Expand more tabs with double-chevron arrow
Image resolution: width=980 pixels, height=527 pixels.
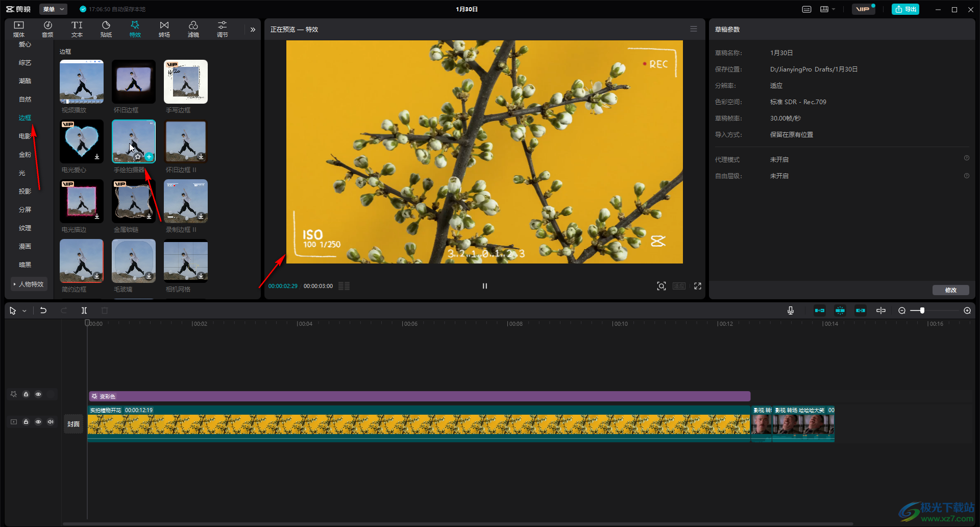pos(253,30)
